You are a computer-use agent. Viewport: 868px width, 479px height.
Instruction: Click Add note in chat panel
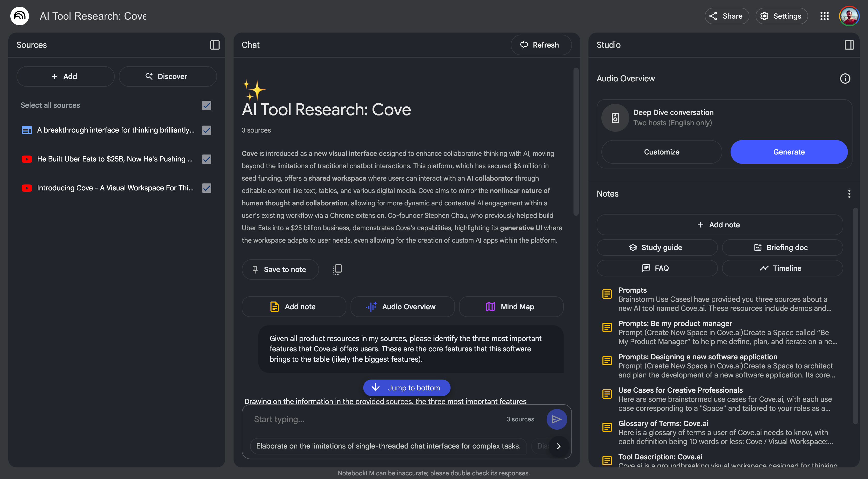(x=294, y=307)
